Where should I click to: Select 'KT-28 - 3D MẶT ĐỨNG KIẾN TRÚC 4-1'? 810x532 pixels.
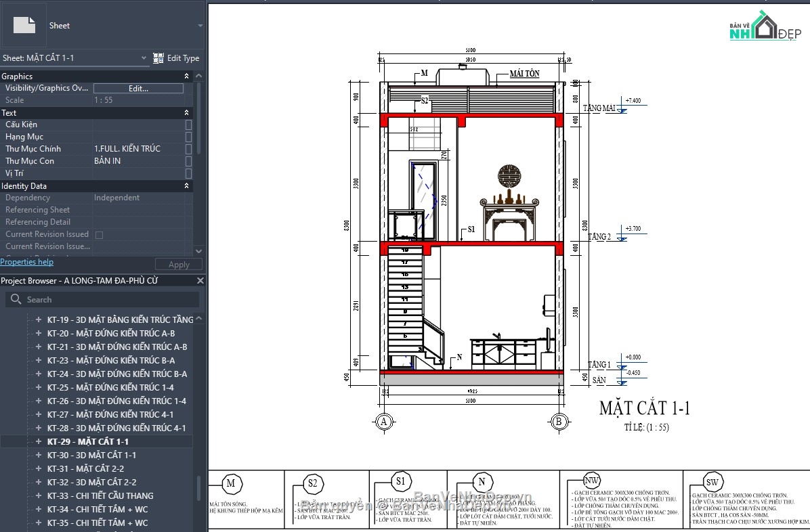pyautogui.click(x=116, y=428)
